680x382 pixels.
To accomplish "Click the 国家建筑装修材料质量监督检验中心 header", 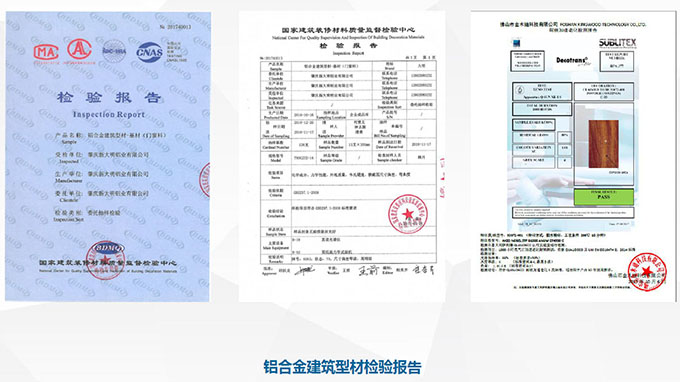I will click(x=348, y=30).
